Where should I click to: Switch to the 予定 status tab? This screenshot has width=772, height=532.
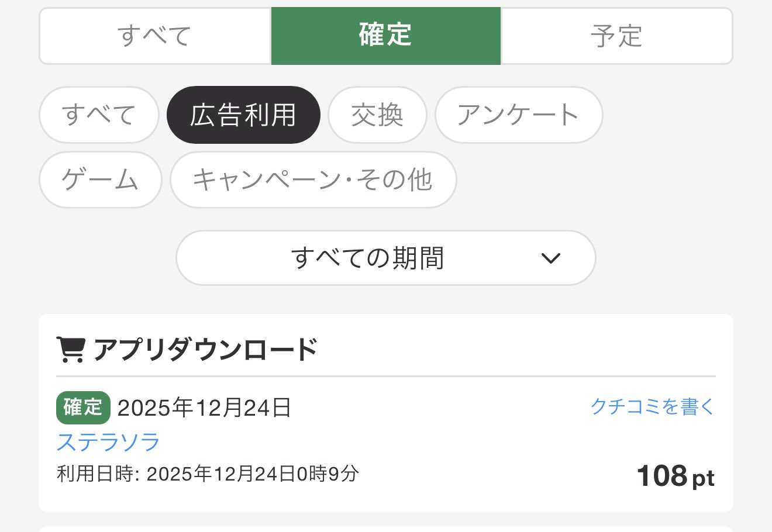point(616,36)
